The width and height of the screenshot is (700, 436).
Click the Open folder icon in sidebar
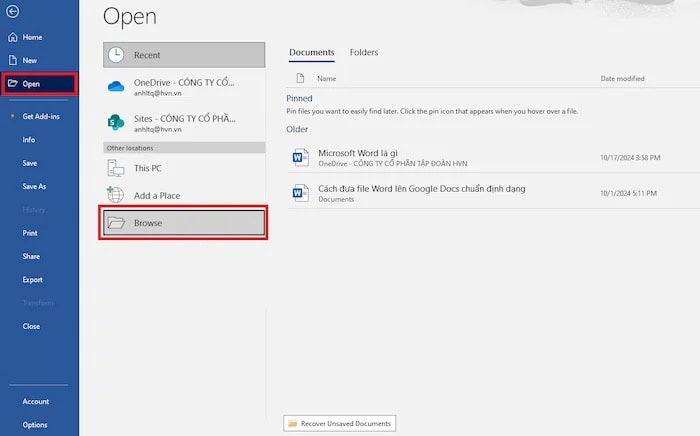(x=12, y=83)
